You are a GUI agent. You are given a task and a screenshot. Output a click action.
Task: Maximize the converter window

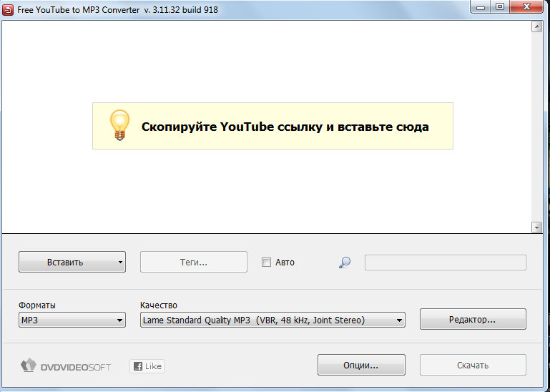point(500,6)
